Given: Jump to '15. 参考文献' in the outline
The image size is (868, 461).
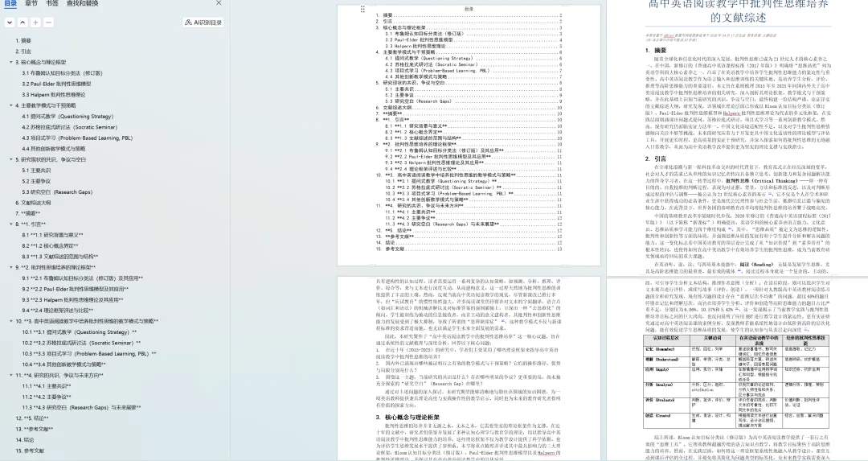Looking at the screenshot, I should (x=30, y=451).
